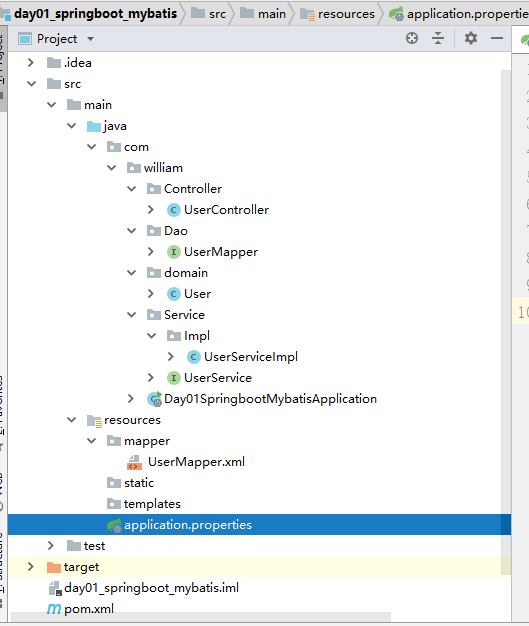
Task: Click the resources folder icon in tree
Action: coord(95,421)
